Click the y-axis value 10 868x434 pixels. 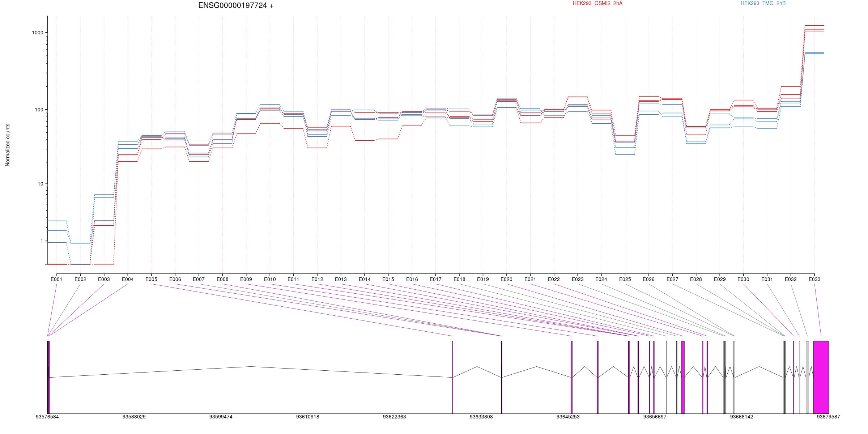tap(41, 184)
